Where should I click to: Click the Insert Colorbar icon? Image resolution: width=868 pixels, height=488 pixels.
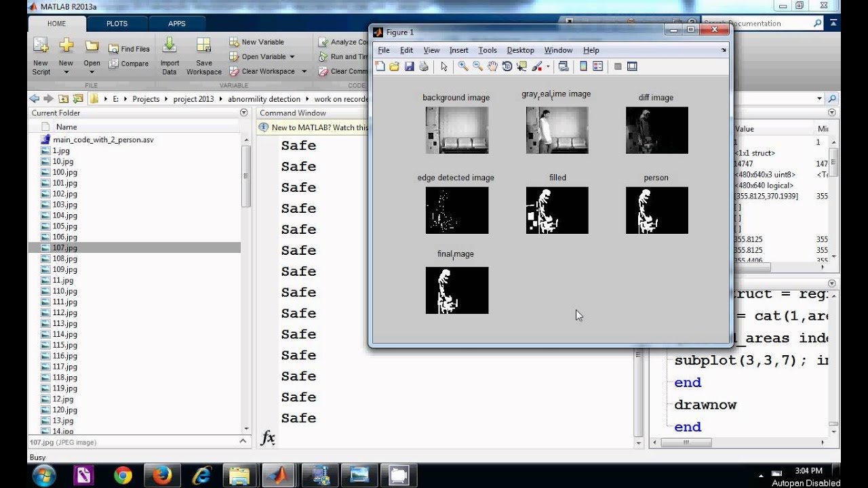(x=583, y=66)
